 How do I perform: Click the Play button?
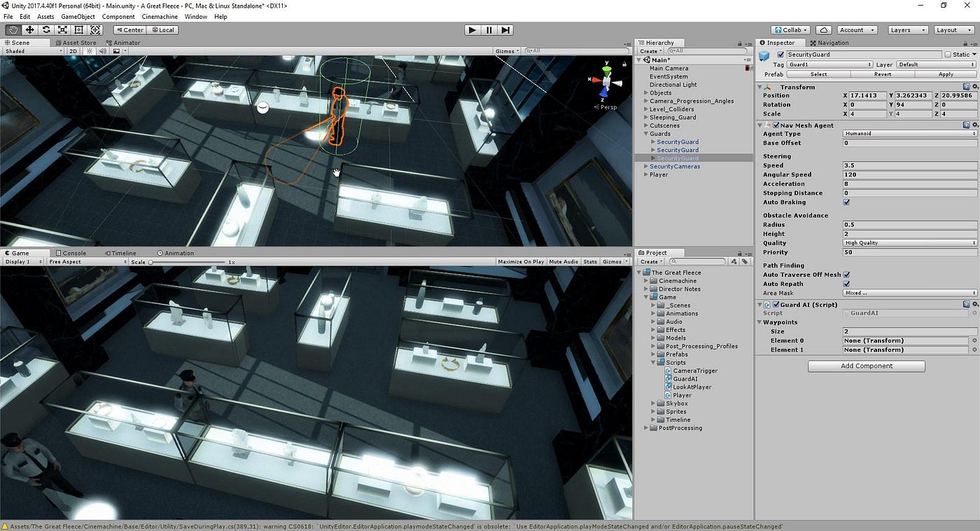tap(472, 29)
